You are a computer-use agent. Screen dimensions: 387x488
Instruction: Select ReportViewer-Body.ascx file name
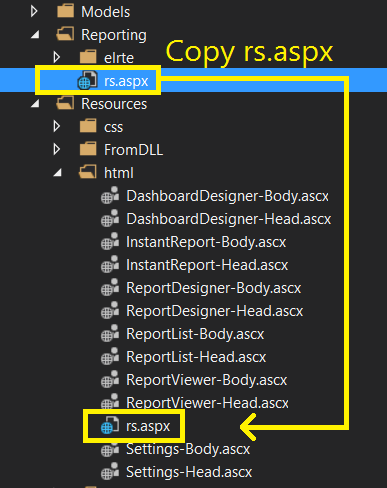pyautogui.click(x=207, y=380)
